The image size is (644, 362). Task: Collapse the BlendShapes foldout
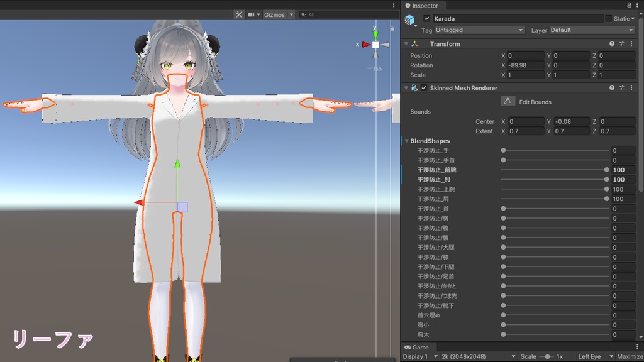click(406, 141)
